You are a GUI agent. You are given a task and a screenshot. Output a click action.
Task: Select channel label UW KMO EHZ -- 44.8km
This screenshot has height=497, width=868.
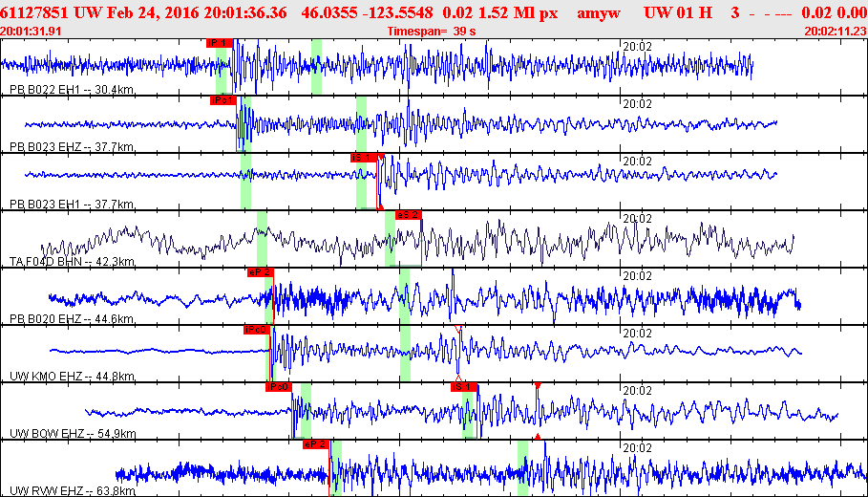point(72,377)
